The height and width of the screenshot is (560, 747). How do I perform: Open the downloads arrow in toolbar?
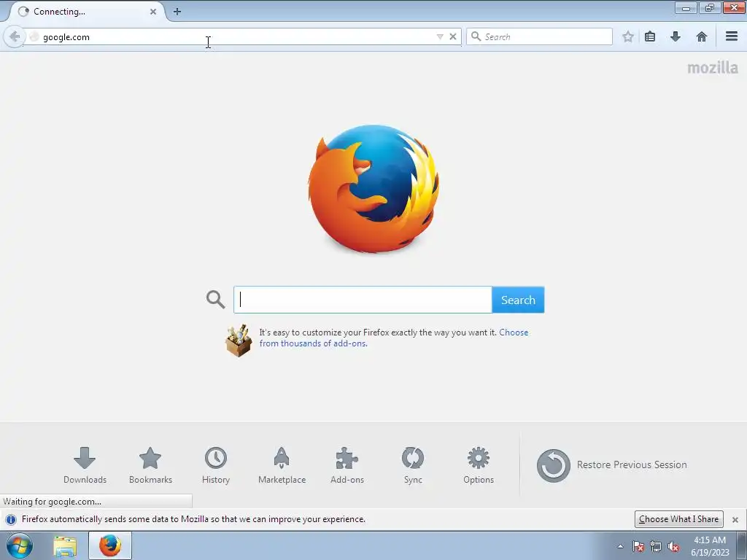coord(675,36)
